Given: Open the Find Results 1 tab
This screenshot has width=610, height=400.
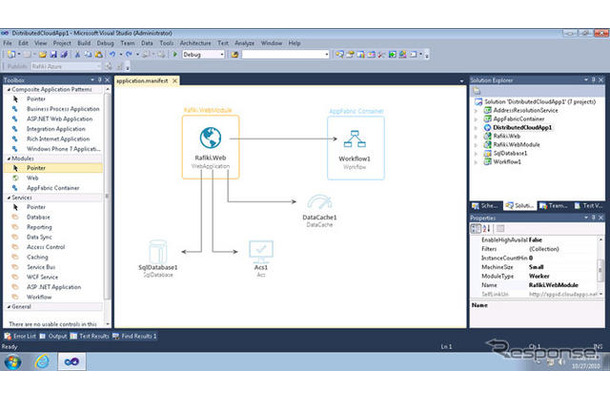Looking at the screenshot, I should pyautogui.click(x=135, y=336).
